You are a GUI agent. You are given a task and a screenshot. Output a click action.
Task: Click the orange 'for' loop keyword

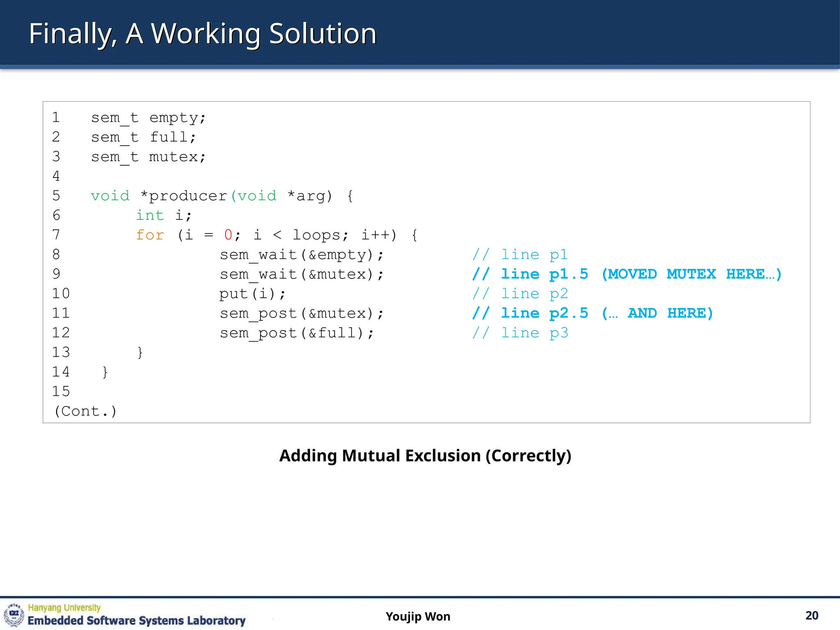point(150,235)
